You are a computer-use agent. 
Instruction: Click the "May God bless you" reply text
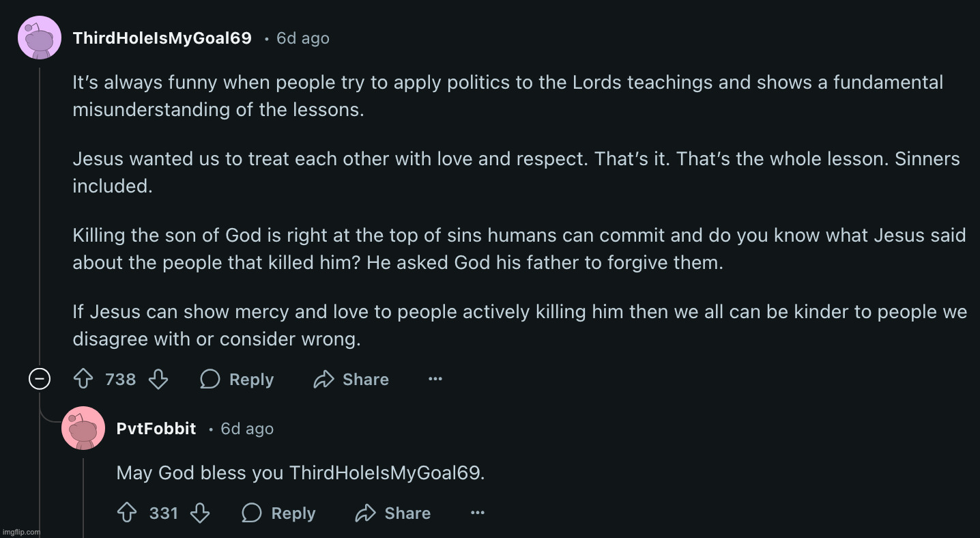point(300,472)
